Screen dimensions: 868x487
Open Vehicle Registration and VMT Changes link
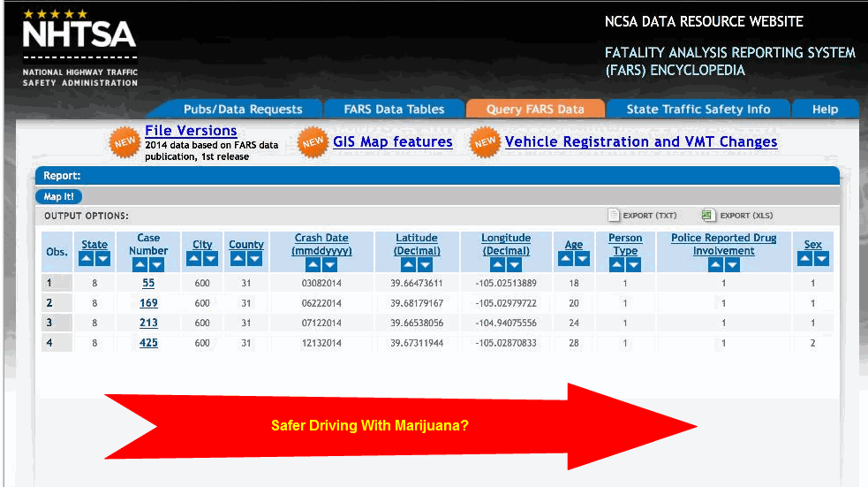pyautogui.click(x=641, y=141)
